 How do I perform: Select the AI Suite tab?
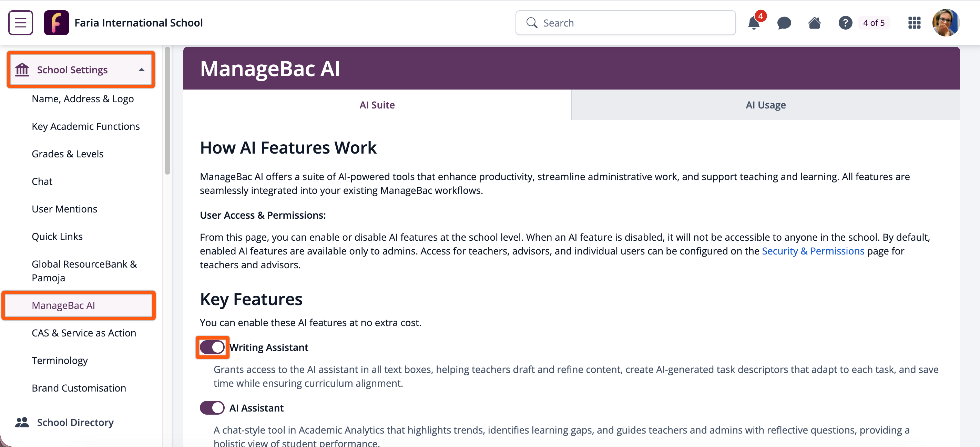[377, 105]
